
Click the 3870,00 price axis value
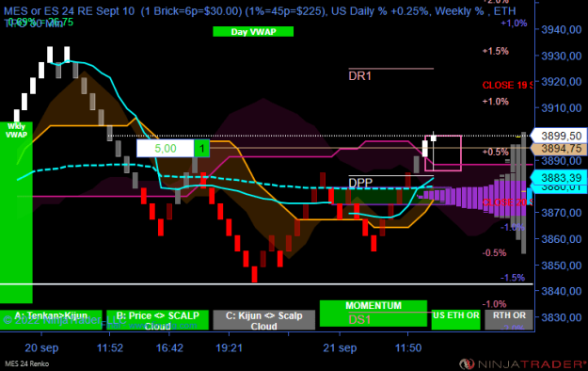pos(562,213)
